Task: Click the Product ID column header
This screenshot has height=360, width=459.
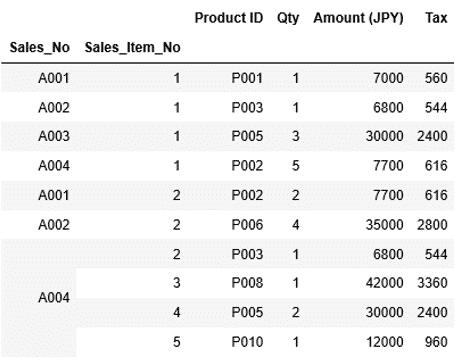Action: [229, 18]
